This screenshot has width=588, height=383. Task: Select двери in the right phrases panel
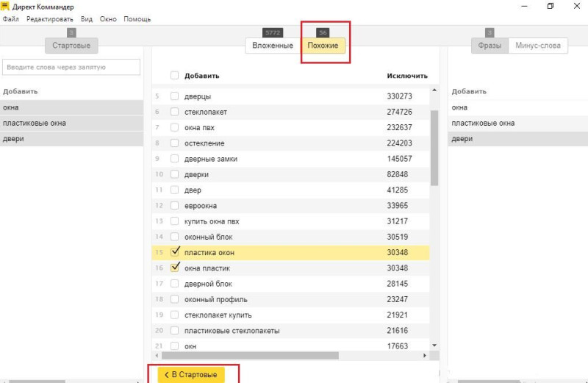[518, 139]
